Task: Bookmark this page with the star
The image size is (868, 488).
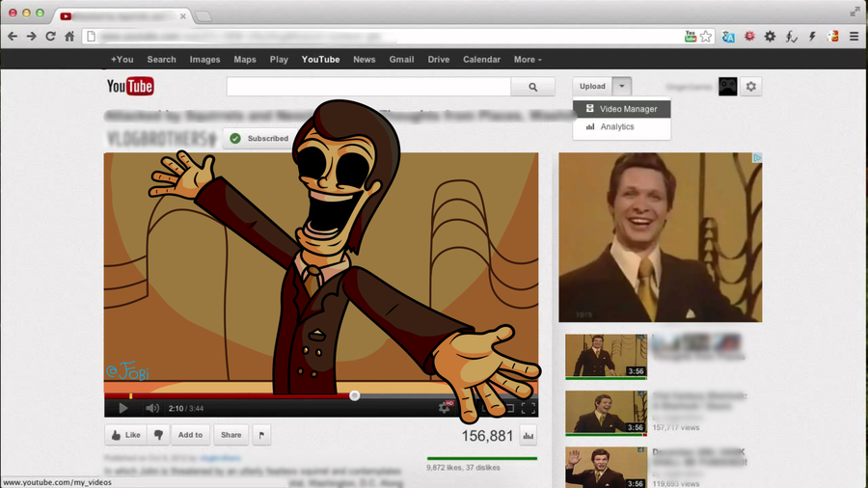Action: (706, 37)
